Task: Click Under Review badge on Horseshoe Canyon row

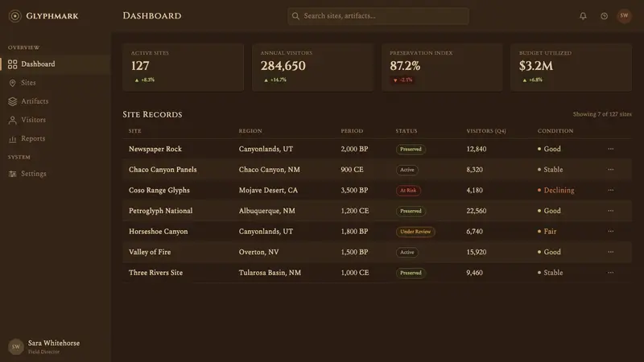Action: 415,232
